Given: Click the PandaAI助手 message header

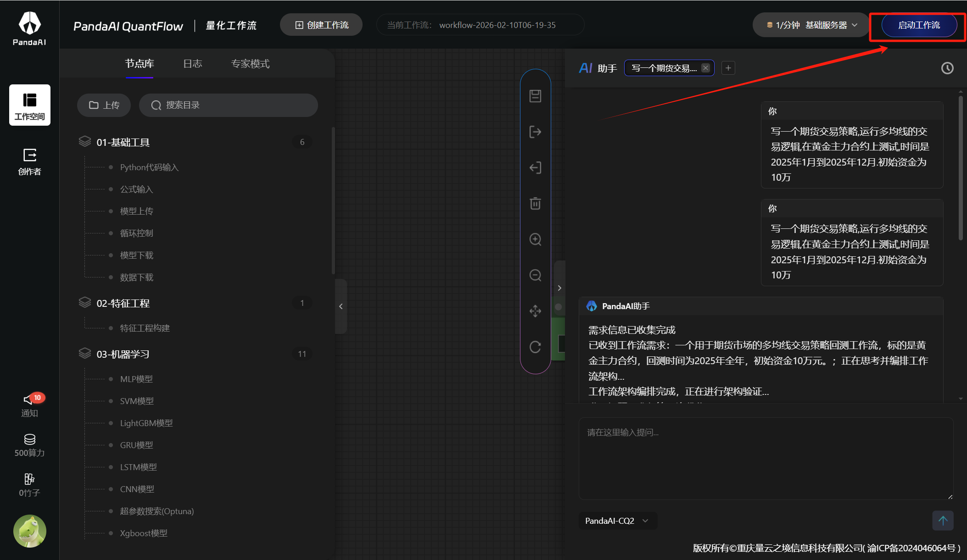Looking at the screenshot, I should (761, 306).
